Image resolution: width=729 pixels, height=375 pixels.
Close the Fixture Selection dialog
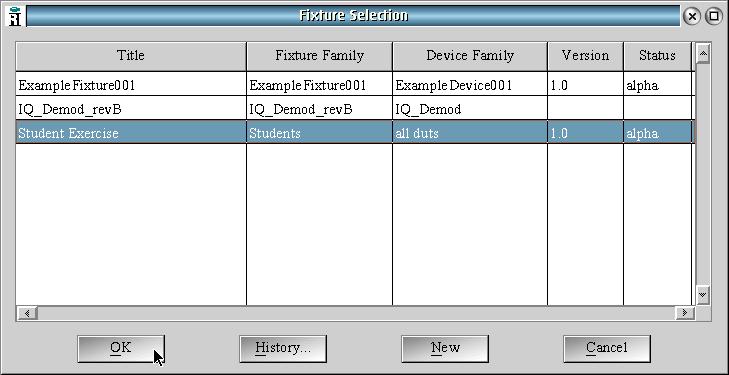pyautogui.click(x=692, y=17)
